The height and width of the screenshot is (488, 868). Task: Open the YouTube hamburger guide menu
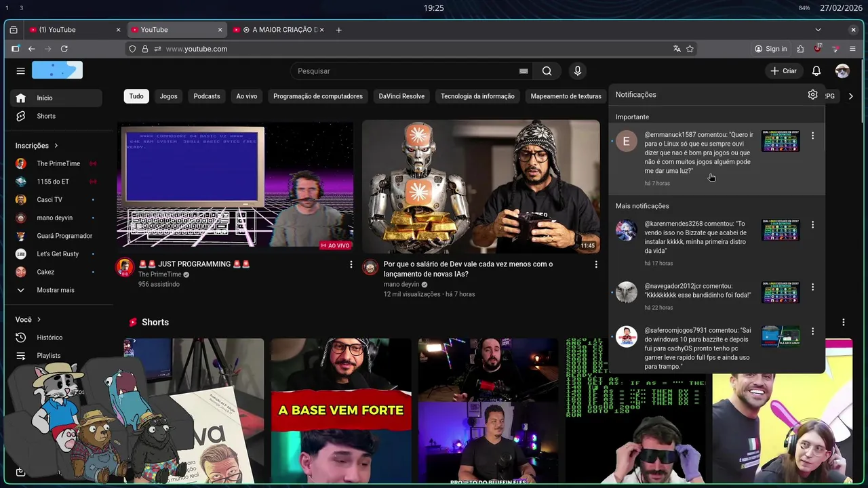20,70
